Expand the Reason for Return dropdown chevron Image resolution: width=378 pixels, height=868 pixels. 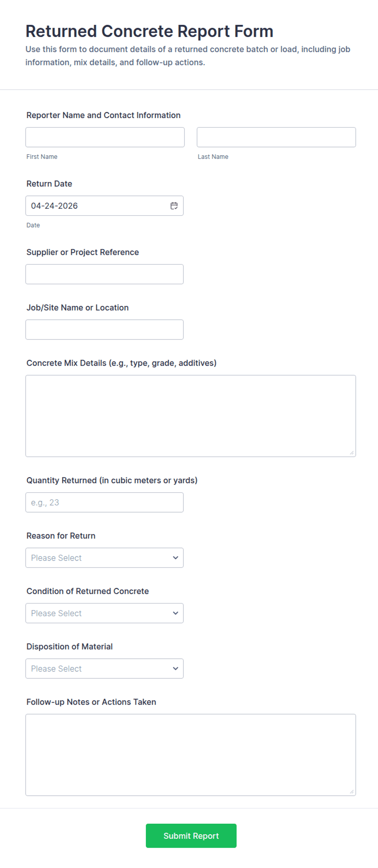click(176, 558)
